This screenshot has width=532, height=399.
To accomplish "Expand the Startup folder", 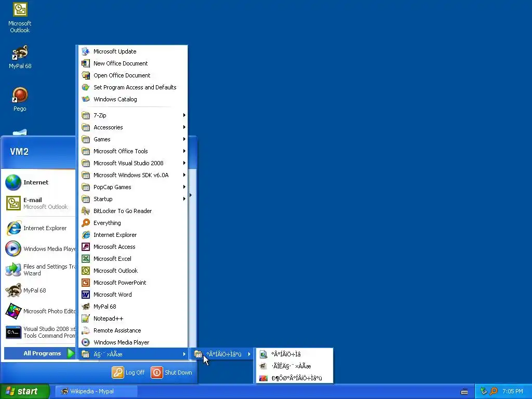I will click(x=133, y=199).
